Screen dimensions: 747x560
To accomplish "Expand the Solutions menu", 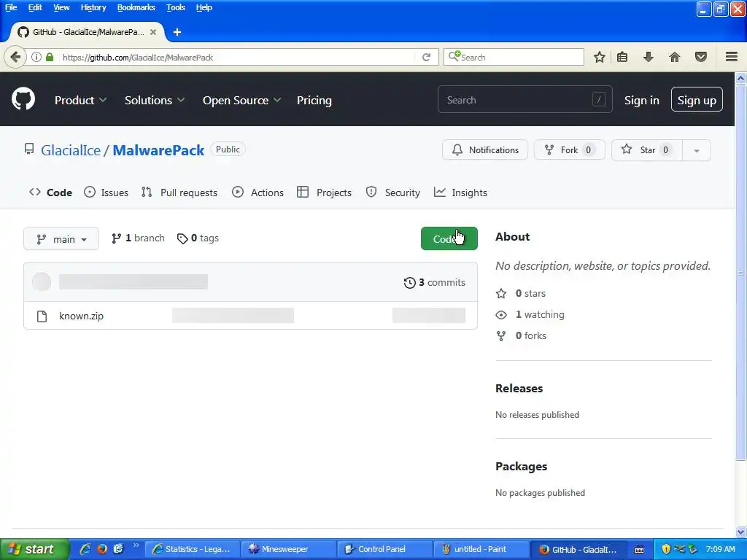I will pos(155,100).
